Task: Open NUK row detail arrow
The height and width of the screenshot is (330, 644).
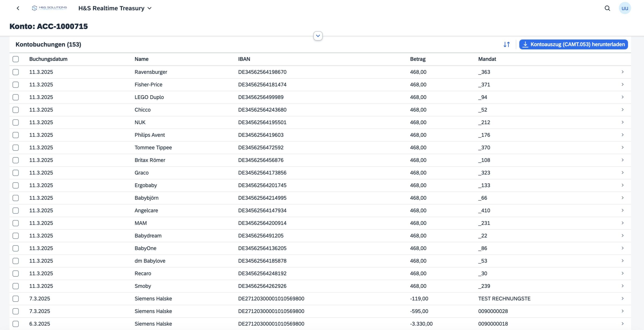Action: point(623,122)
